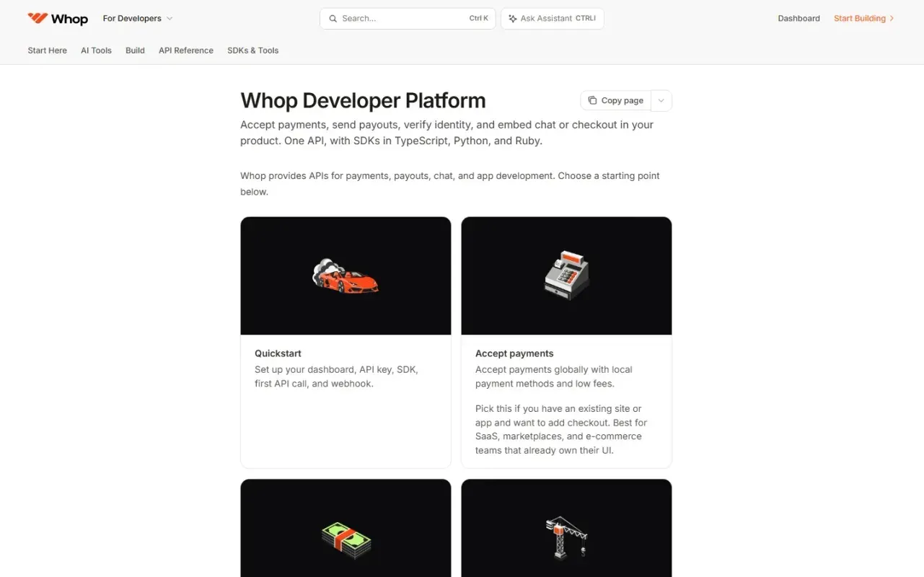Image resolution: width=924 pixels, height=577 pixels.
Task: Go to Dashboard
Action: coord(798,19)
